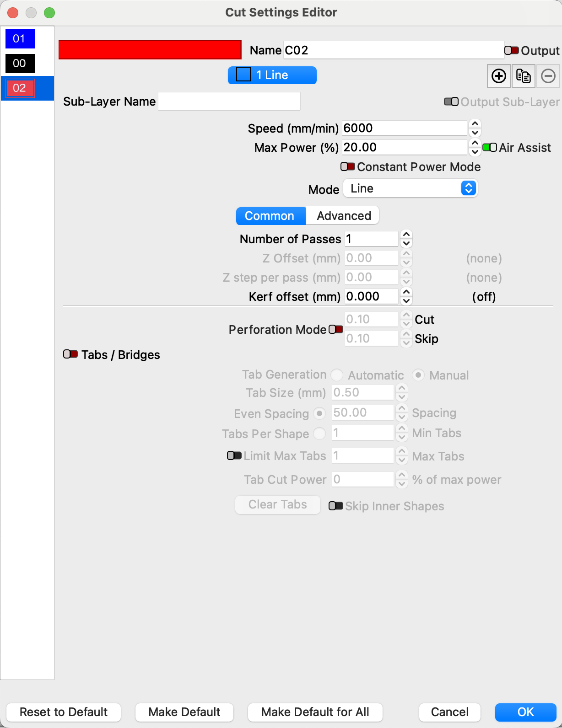Confirm settings with OK button
This screenshot has width=562, height=728.
pos(525,712)
